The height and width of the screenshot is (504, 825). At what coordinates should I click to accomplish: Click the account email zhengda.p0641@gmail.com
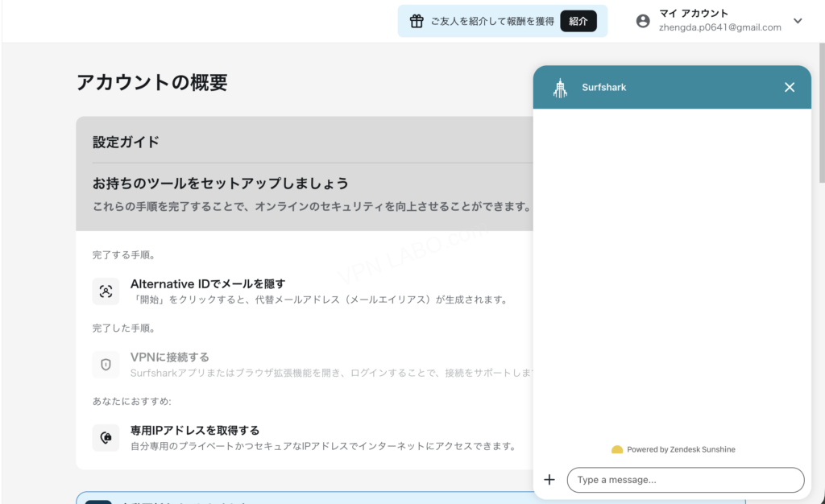point(719,27)
